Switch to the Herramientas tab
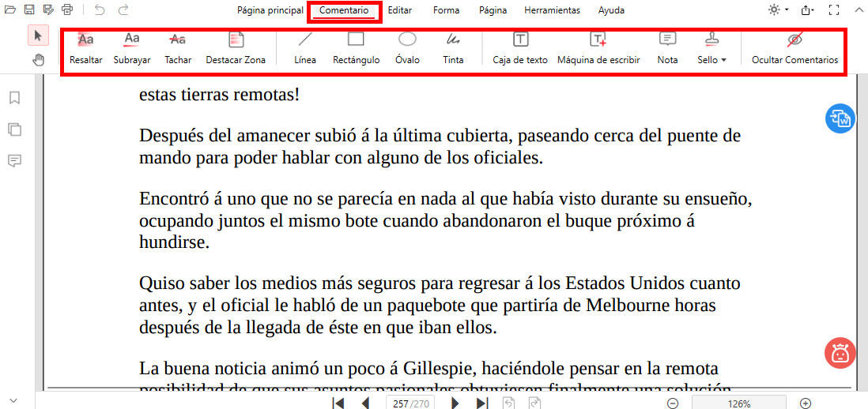The image size is (868, 409). (x=553, y=10)
